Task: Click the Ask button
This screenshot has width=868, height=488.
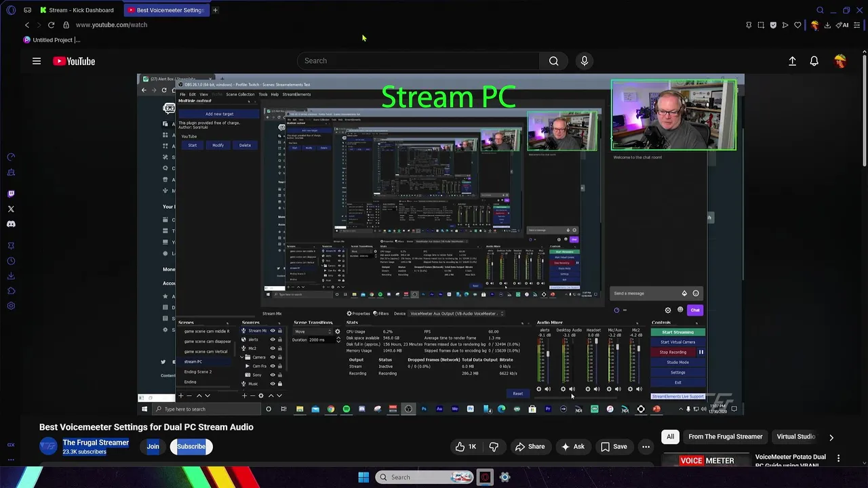Action: pos(572,447)
